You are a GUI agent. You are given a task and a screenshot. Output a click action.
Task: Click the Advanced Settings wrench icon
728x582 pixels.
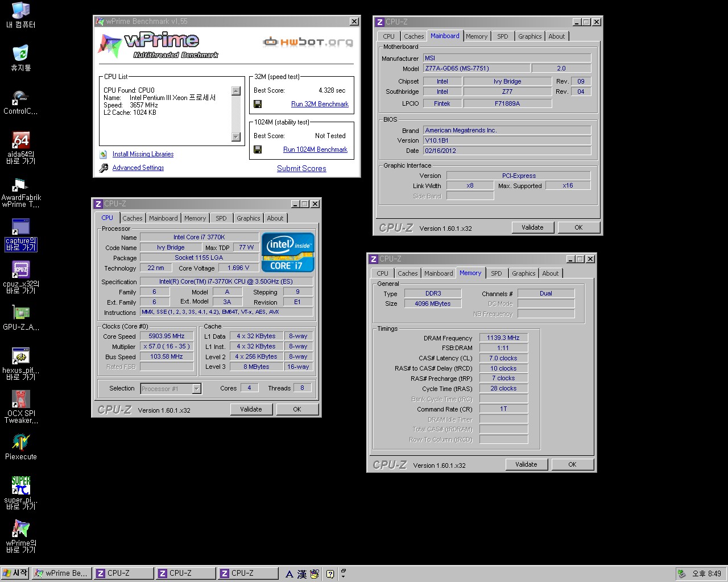pyautogui.click(x=104, y=168)
